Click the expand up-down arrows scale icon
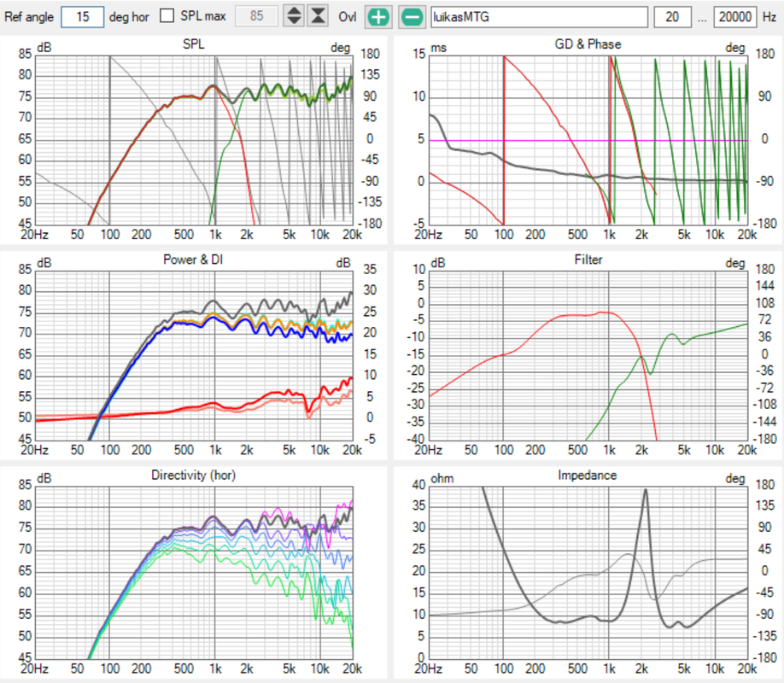 [x=294, y=16]
